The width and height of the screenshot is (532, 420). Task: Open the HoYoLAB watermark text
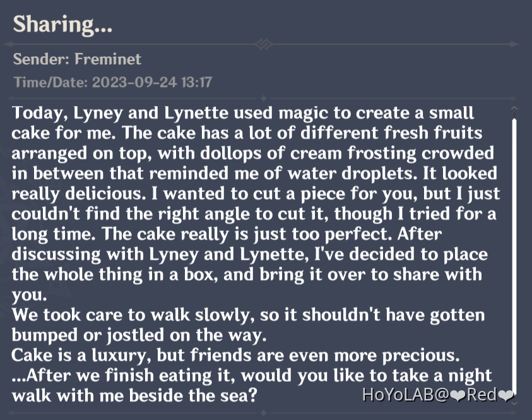tap(405, 396)
